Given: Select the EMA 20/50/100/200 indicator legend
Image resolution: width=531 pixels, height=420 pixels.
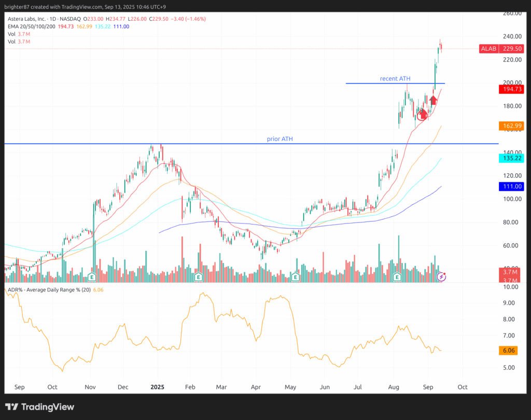Looking at the screenshot, I should [x=32, y=26].
